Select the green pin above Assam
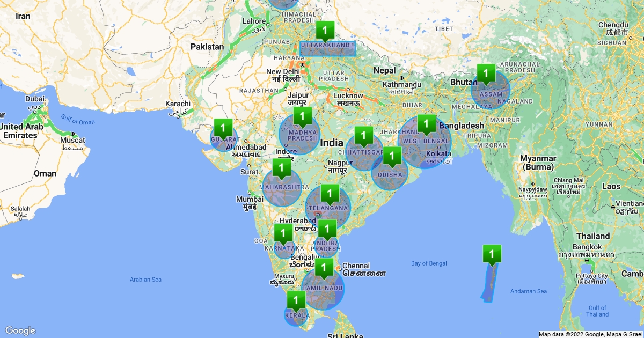This screenshot has width=644, height=338. coord(486,73)
